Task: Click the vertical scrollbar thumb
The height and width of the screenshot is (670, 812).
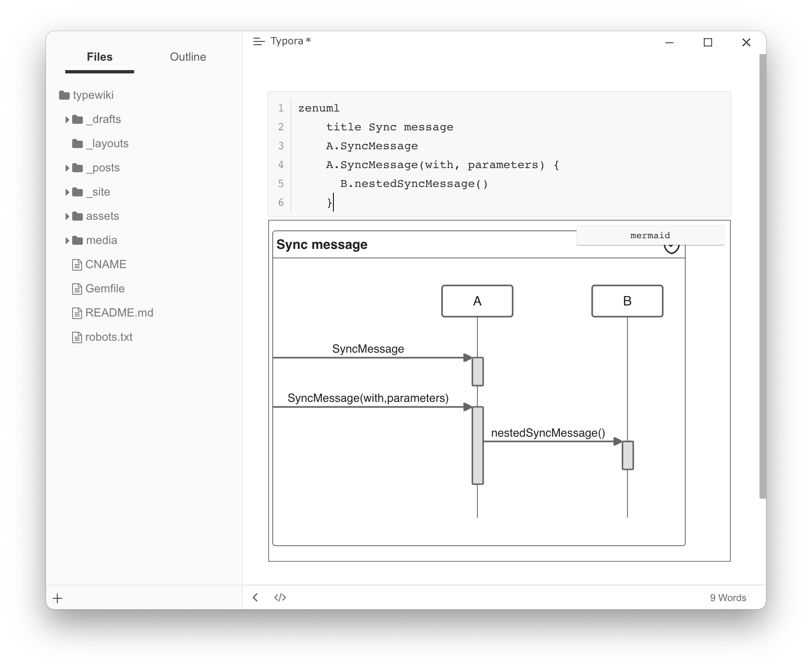Action: click(x=762, y=276)
